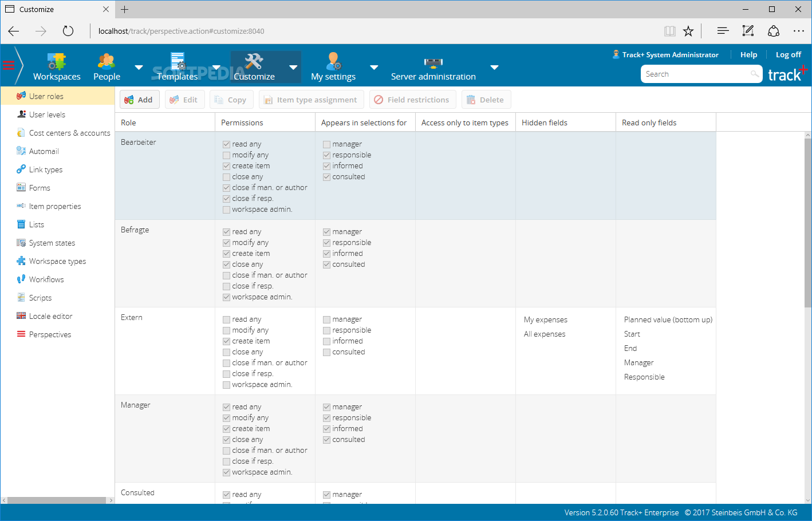Toggle Befragte 'close if resp.' checkbox

(227, 286)
